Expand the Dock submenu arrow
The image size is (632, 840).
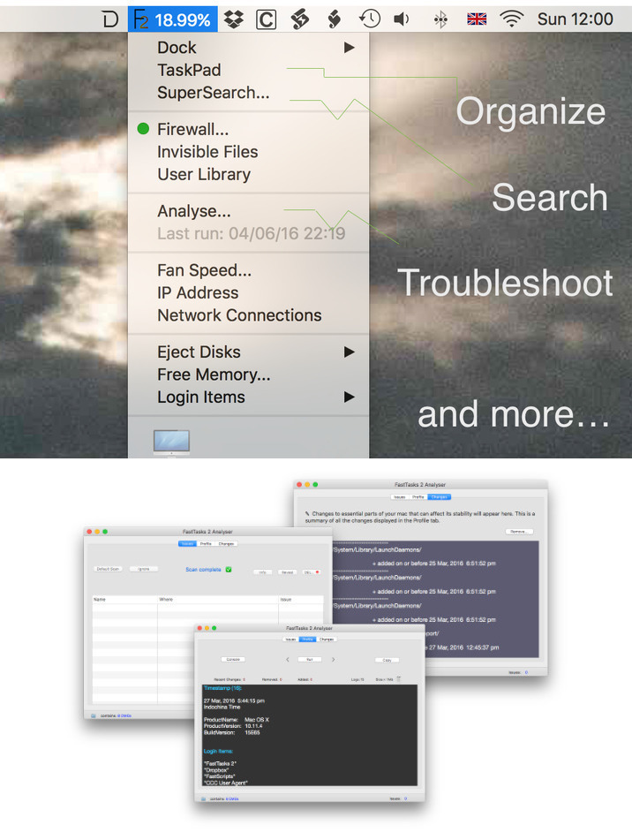click(x=350, y=48)
